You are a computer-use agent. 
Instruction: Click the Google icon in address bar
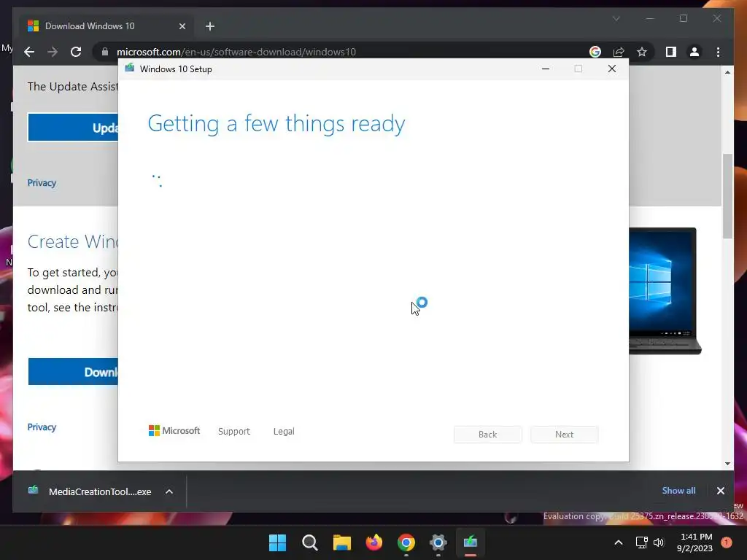(x=595, y=52)
